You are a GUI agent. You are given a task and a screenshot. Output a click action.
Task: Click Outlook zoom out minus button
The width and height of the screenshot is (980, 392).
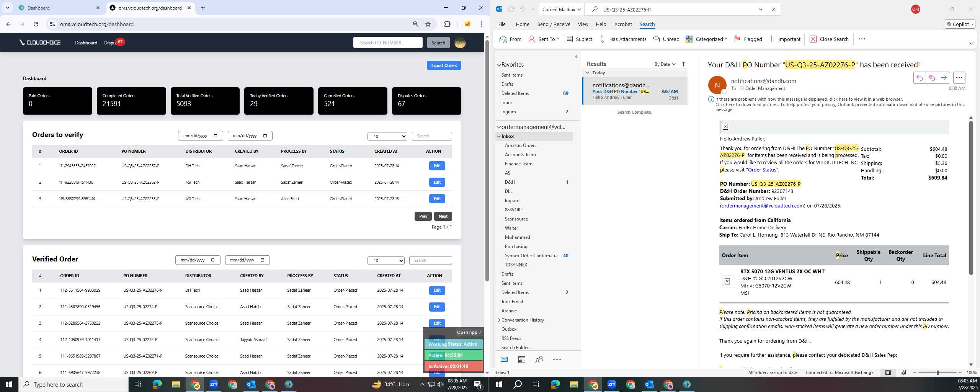coord(915,372)
